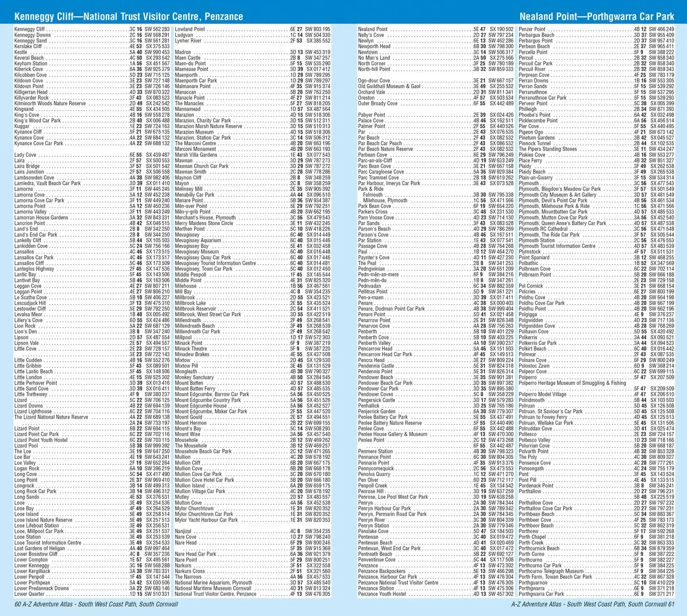Click the header 'Nealand Point—Porthgwarra Car Park'

pos(597,16)
